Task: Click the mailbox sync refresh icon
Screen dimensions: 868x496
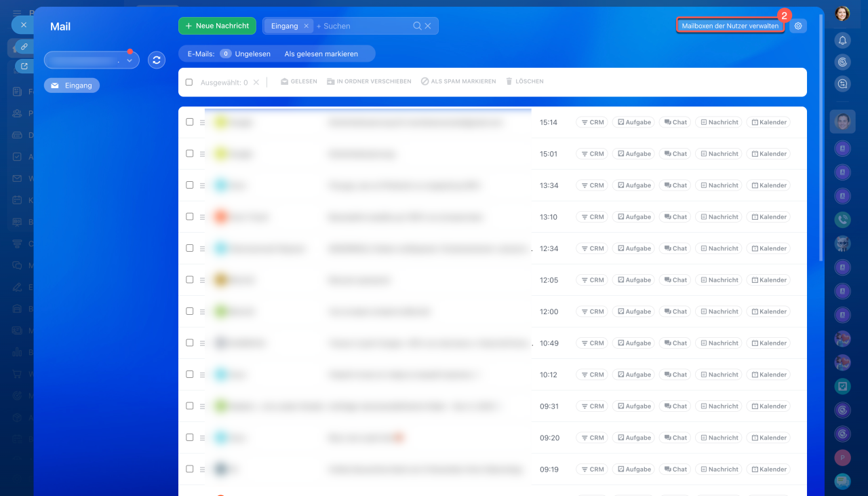Action: click(157, 60)
